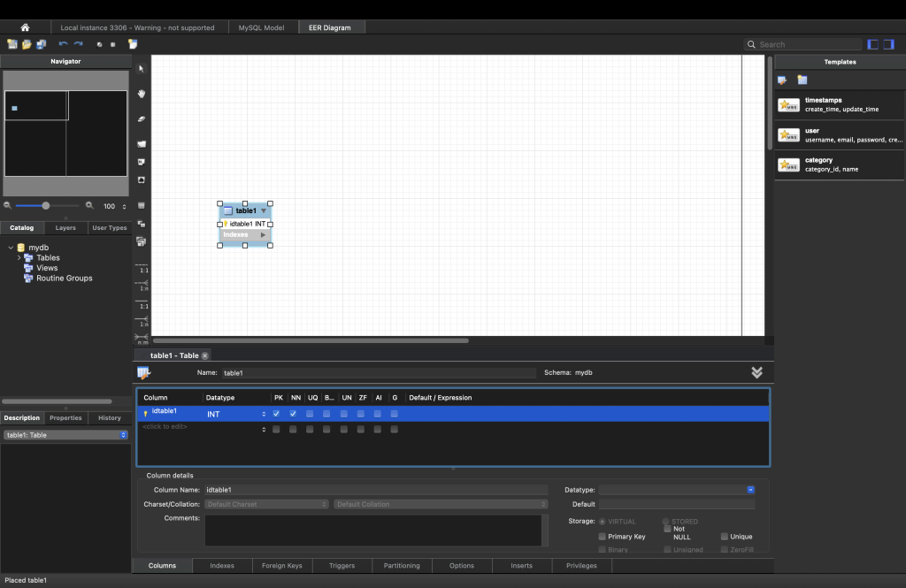Collapse the table editor with double chevron
Viewport: 906px width, 588px height.
(756, 373)
